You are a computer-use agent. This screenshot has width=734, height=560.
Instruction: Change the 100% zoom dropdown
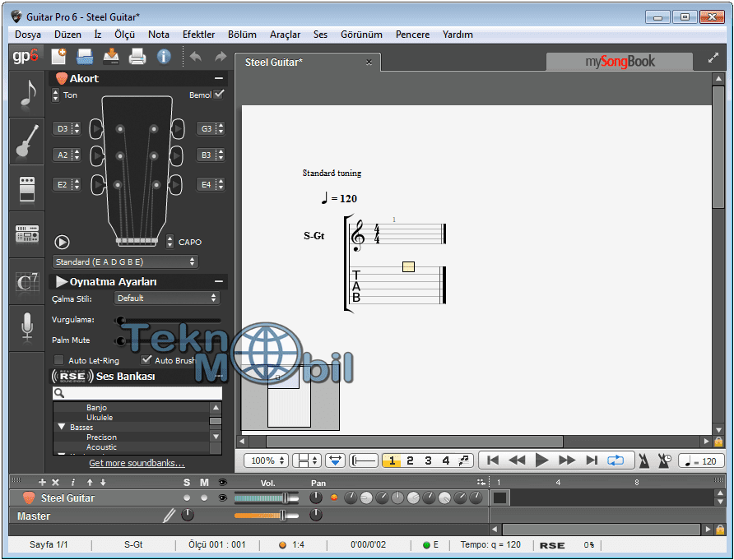pyautogui.click(x=266, y=460)
